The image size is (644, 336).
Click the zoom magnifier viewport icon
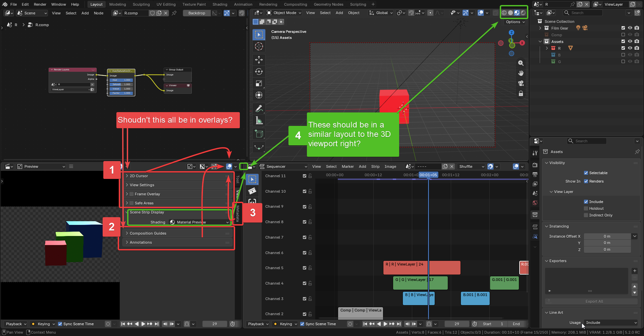521,63
